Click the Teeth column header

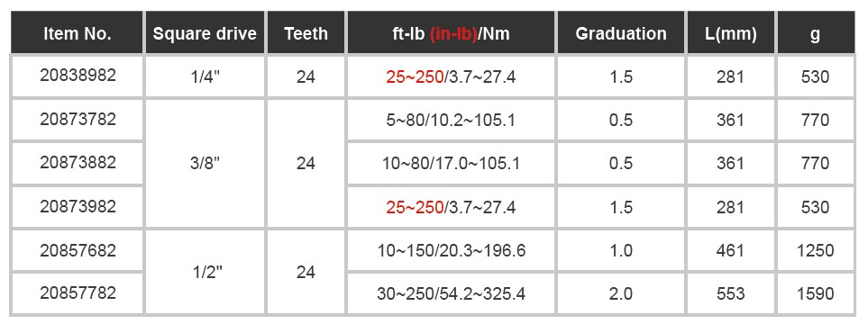306,33
